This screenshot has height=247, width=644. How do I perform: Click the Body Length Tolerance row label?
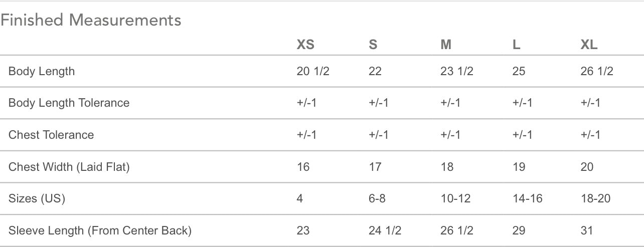pos(69,103)
